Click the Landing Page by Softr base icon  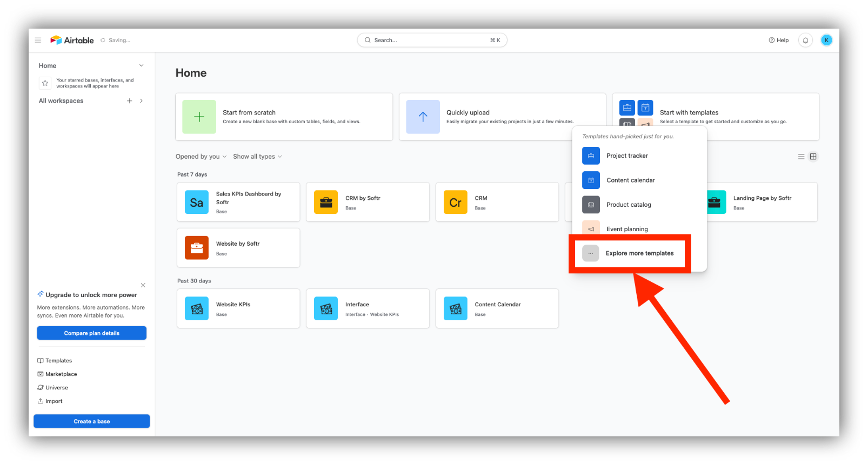click(716, 202)
